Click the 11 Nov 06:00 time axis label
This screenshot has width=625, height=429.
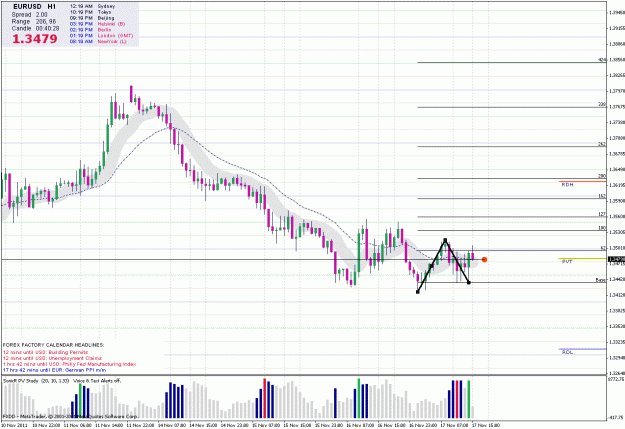click(77, 425)
